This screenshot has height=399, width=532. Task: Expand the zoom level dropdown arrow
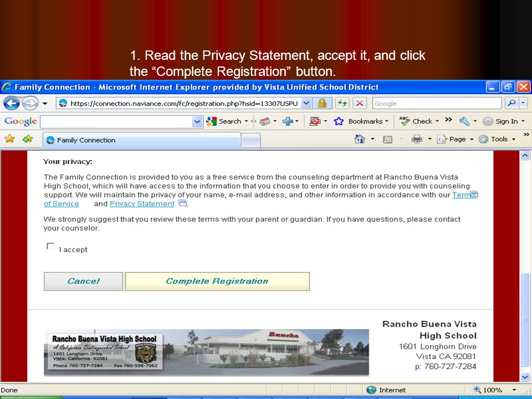[x=514, y=390]
